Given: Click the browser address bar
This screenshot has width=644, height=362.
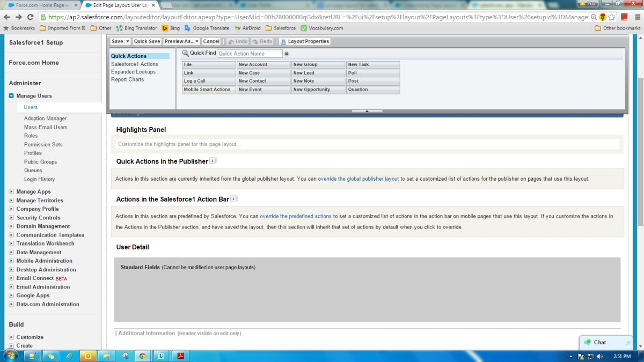Looking at the screenshot, I should (x=317, y=17).
